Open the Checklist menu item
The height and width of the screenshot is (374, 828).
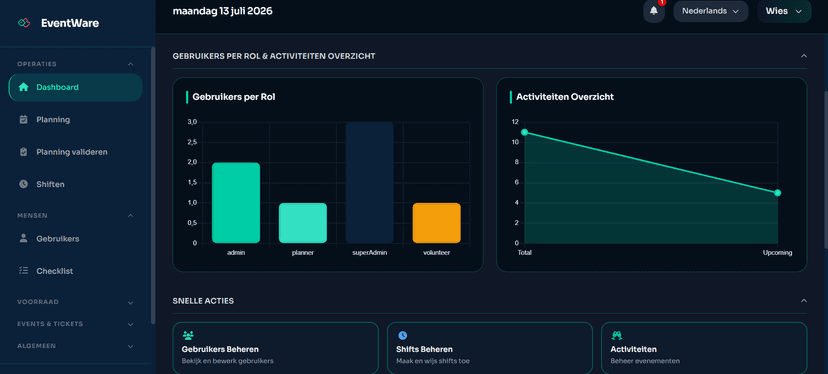tap(76, 271)
